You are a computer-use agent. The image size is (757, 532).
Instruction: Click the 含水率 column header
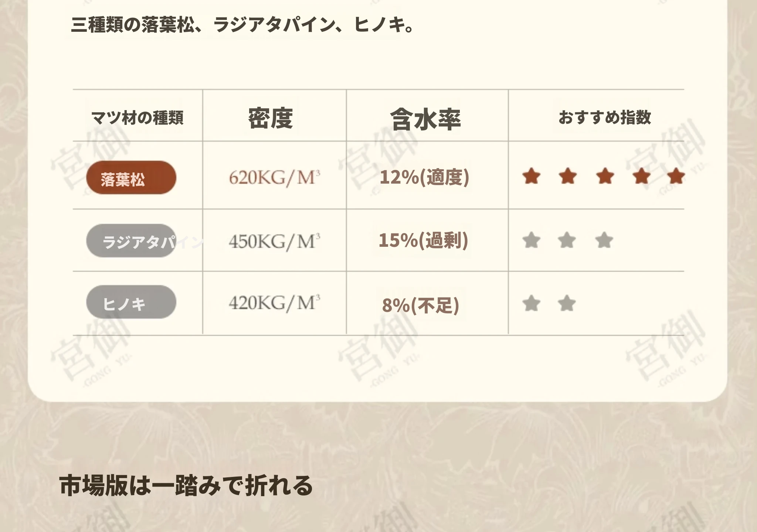point(425,120)
